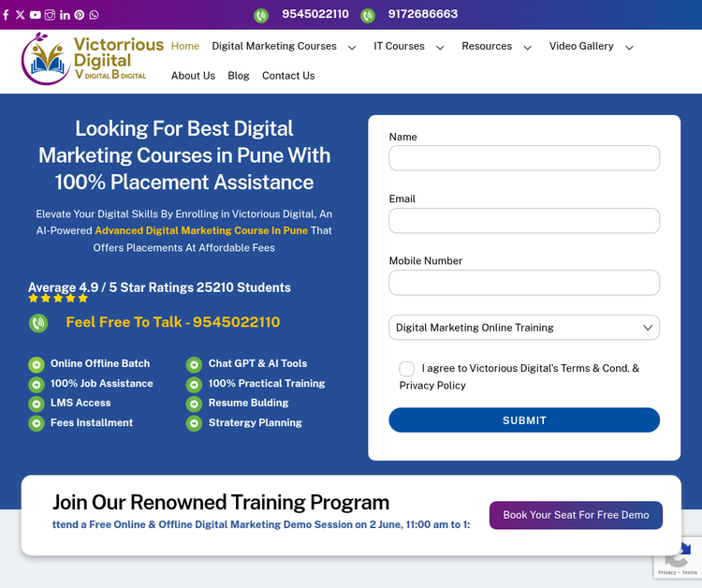Click Book Your Seat For Free Demo
This screenshot has width=702, height=588.
pyautogui.click(x=576, y=515)
